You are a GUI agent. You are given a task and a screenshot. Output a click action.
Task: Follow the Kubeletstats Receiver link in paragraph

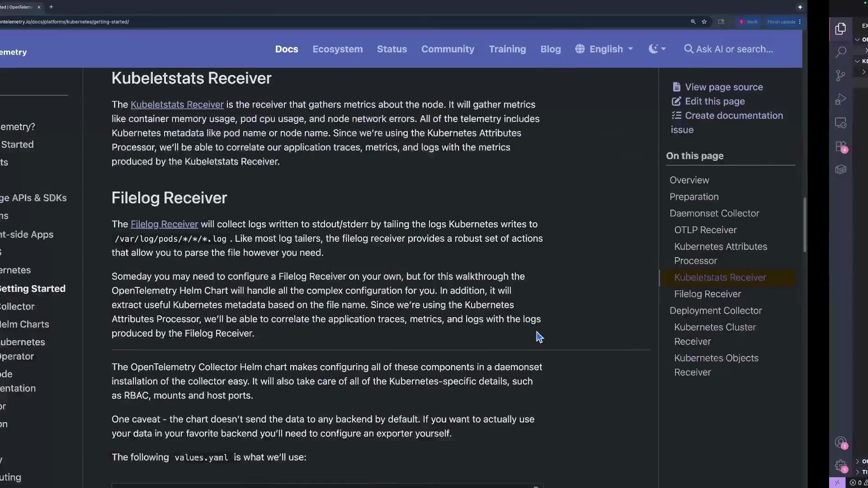(x=177, y=104)
